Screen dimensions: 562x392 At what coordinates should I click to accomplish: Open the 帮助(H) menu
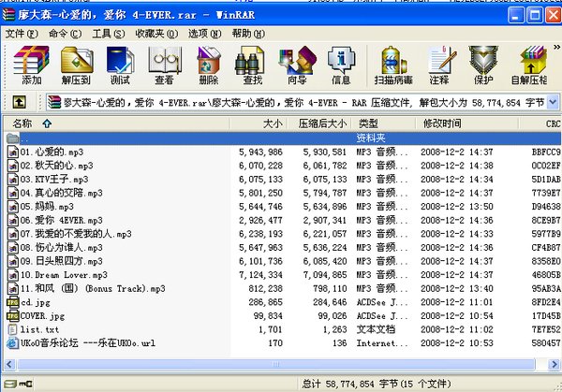pyautogui.click(x=248, y=34)
